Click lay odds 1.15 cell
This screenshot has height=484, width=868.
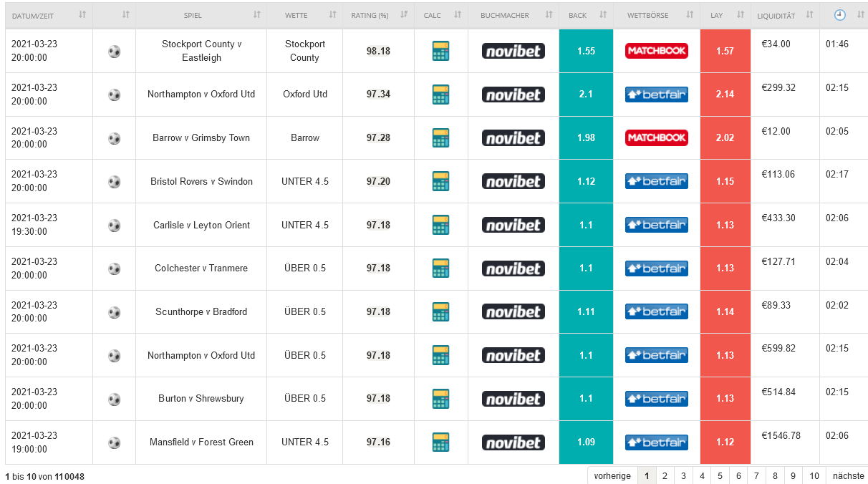[x=725, y=181]
